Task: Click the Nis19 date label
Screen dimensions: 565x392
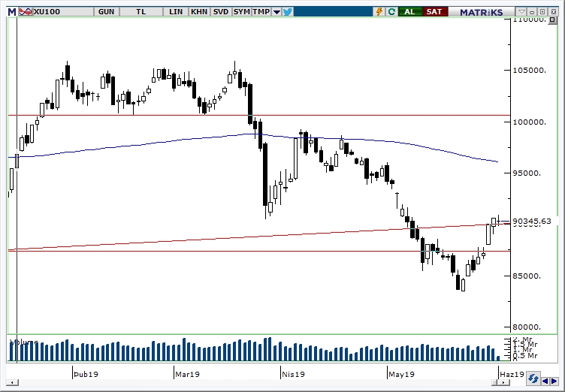Action: (293, 374)
